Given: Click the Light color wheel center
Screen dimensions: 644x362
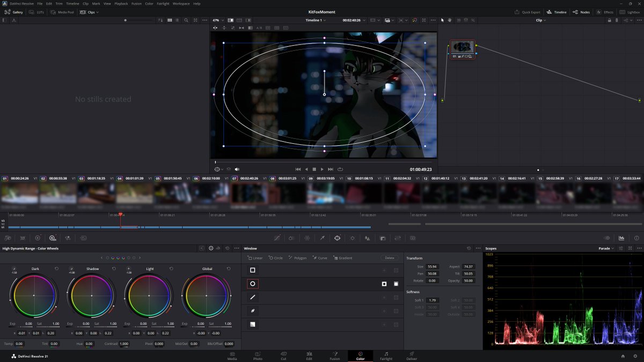Looking at the screenshot, I should tap(149, 295).
